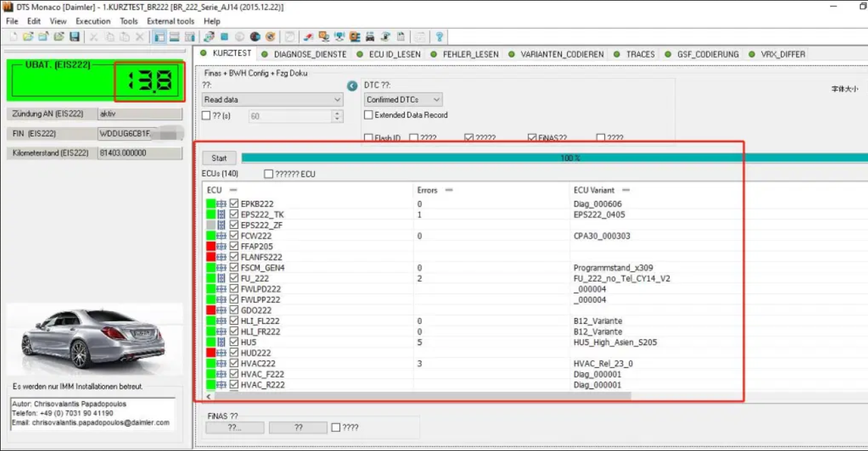This screenshot has height=451, width=868.
Task: Click the Copy icon in the toolbar
Action: point(109,37)
